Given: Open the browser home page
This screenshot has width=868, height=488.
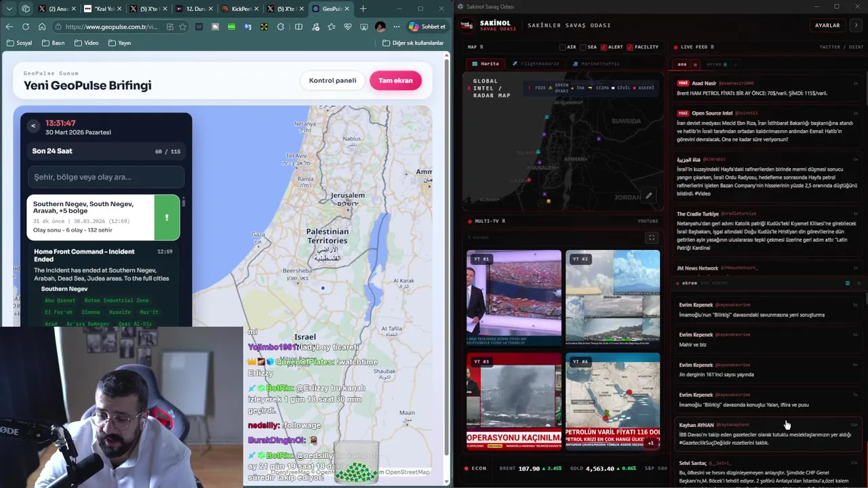Looking at the screenshot, I should click(42, 26).
